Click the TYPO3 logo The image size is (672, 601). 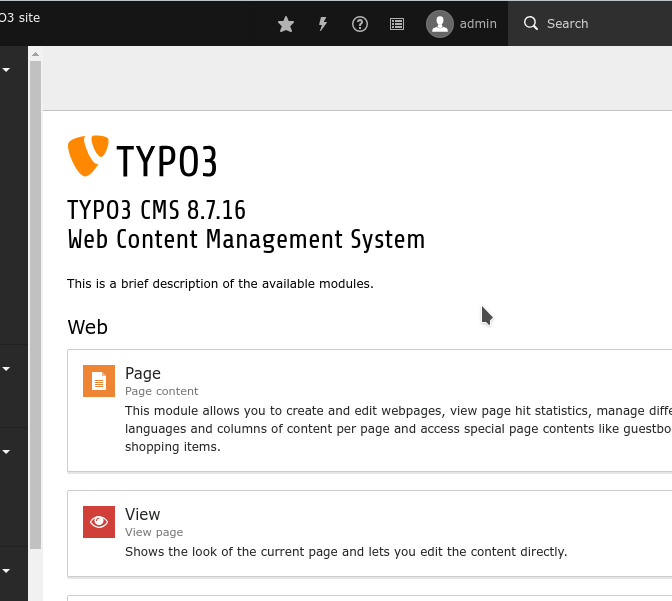(x=142, y=156)
